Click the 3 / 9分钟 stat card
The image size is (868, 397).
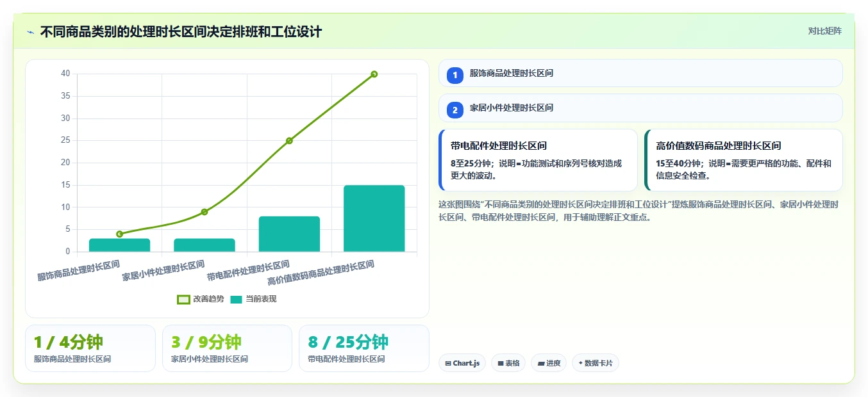pyautogui.click(x=227, y=348)
